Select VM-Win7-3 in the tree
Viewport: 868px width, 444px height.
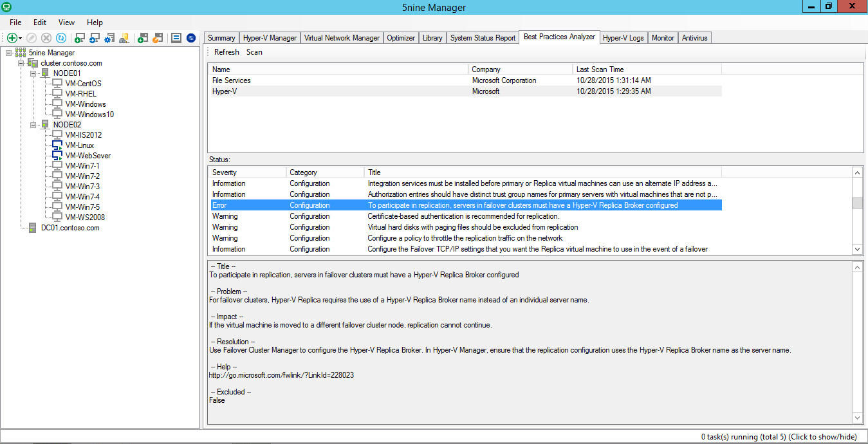[82, 187]
